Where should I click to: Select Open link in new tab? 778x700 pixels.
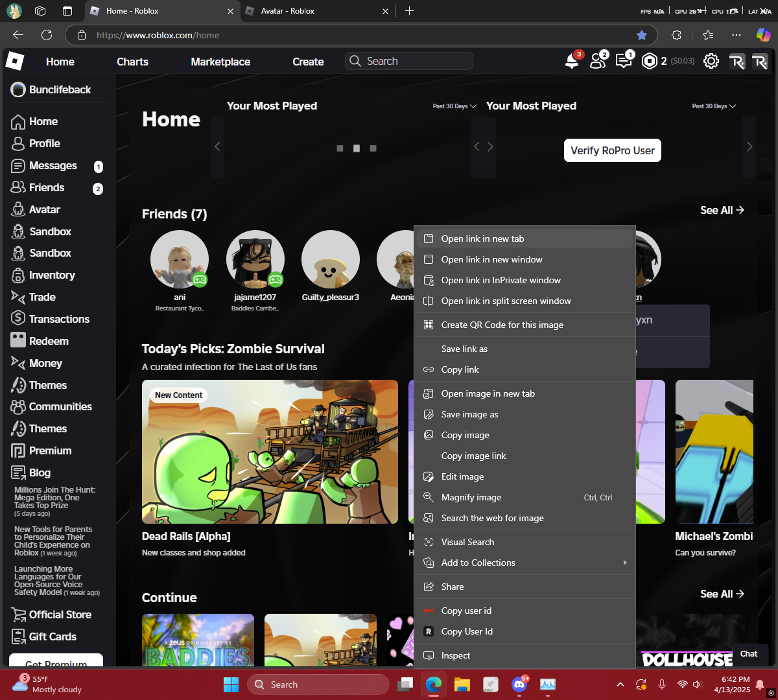pyautogui.click(x=525, y=239)
